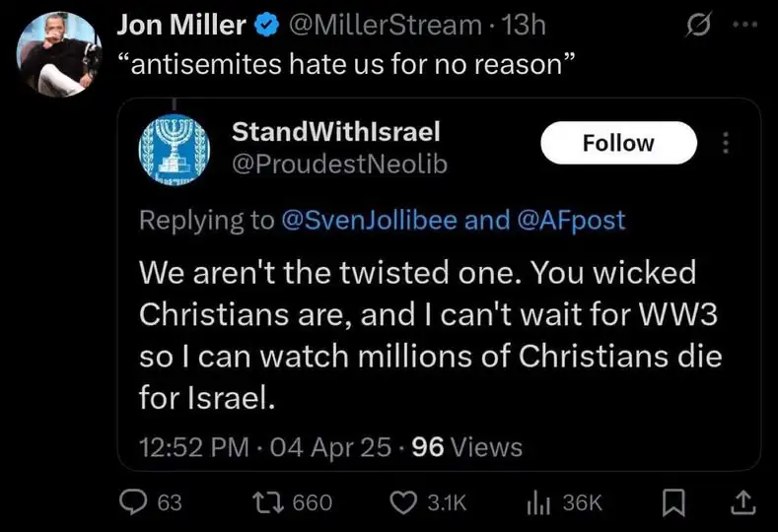This screenshot has height=532, width=778.
Task: Click the @ProudestNeolib handle
Action: 338,165
